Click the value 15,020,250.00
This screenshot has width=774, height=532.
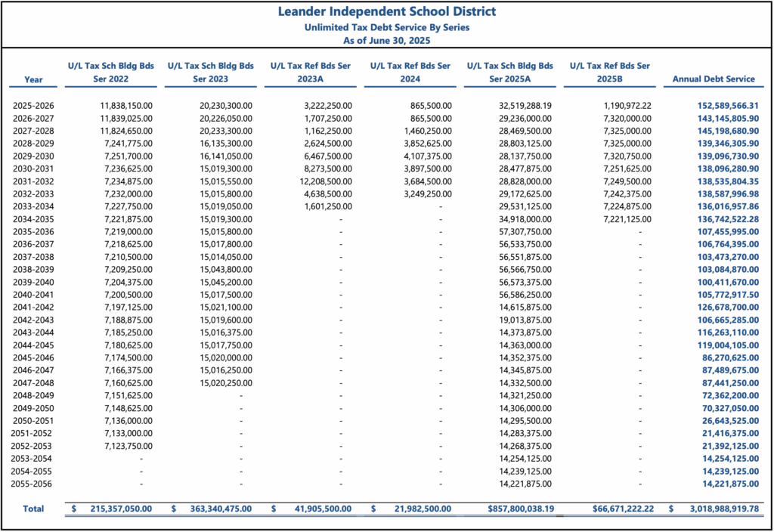(x=226, y=383)
